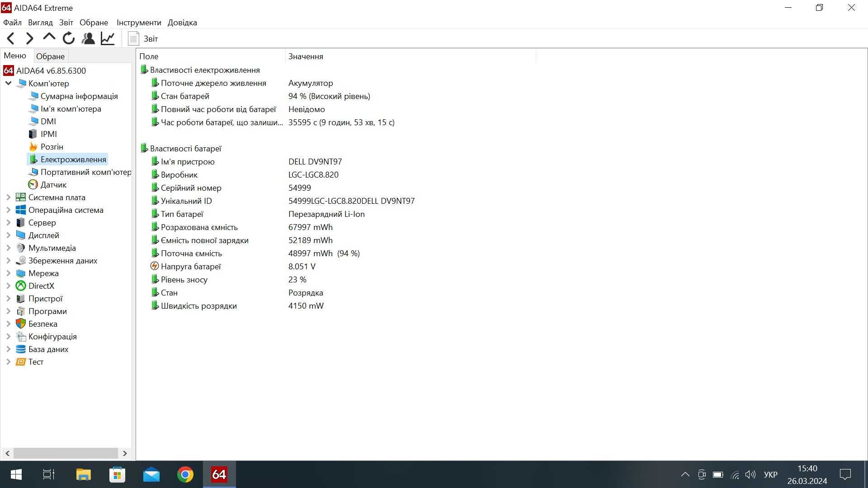Collapse the Комп'ютер tree node
This screenshot has width=868, height=488.
pyautogui.click(x=8, y=83)
